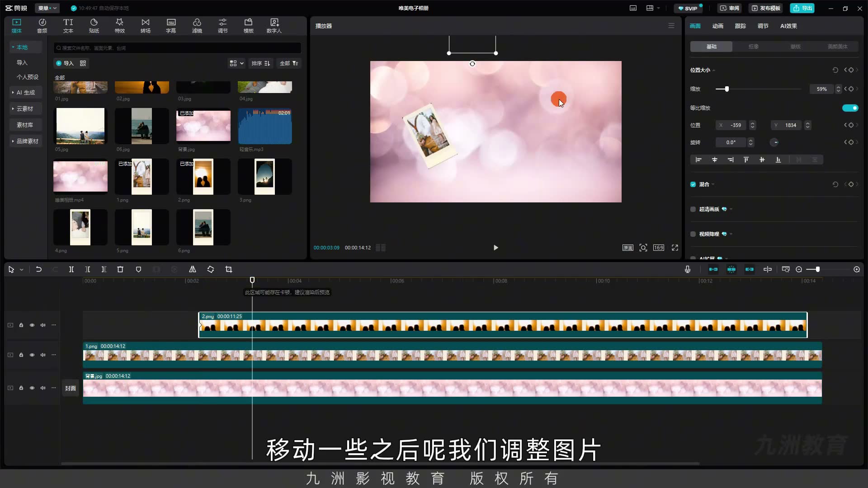Hide the 2.png track with eye icon
This screenshot has height=488, width=868.
pyautogui.click(x=32, y=325)
